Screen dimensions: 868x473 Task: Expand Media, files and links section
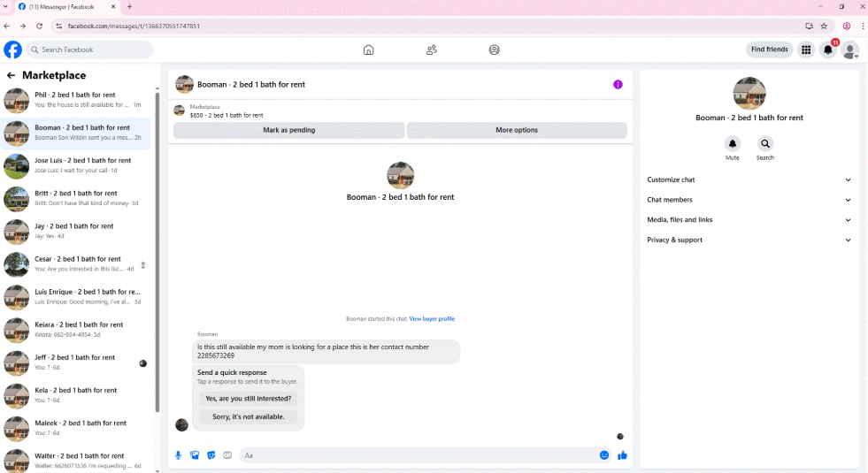[x=749, y=219]
